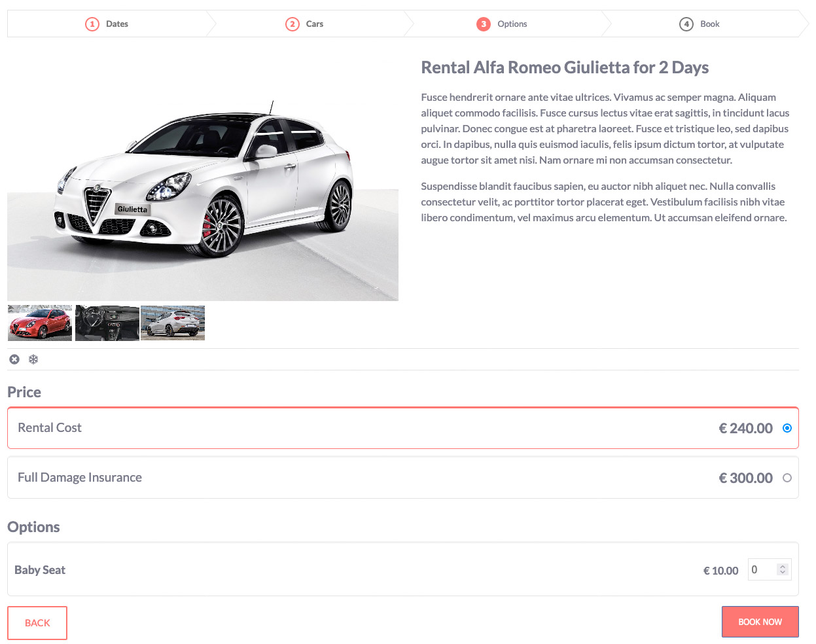The height and width of the screenshot is (644, 816).
Task: Click the highlighted step 3 circle icon
Action: [x=484, y=24]
